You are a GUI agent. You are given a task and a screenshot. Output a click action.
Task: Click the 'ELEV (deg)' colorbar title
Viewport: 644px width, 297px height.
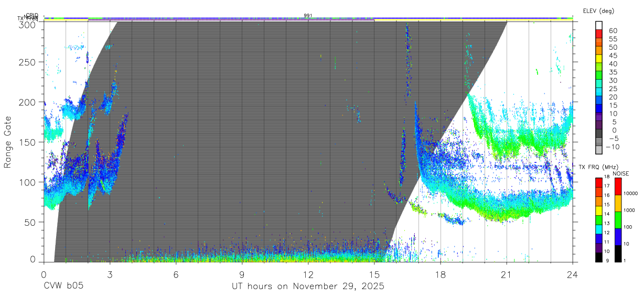click(x=598, y=10)
